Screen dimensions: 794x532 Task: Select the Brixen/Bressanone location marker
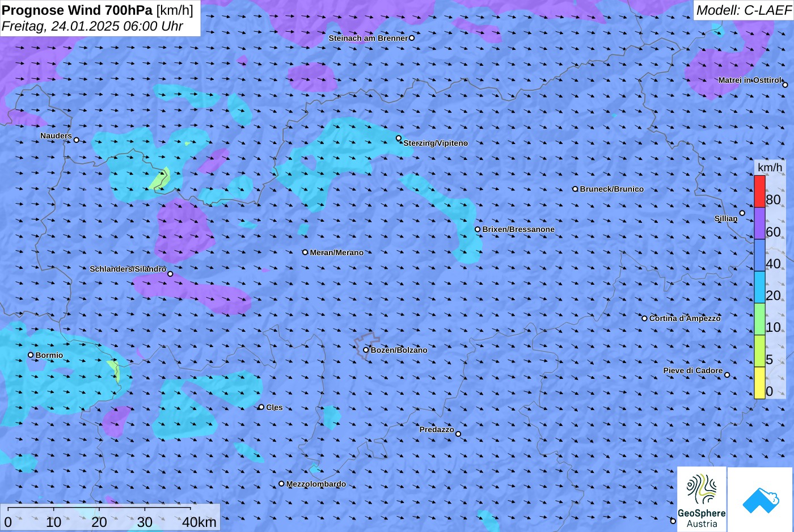coord(478,229)
